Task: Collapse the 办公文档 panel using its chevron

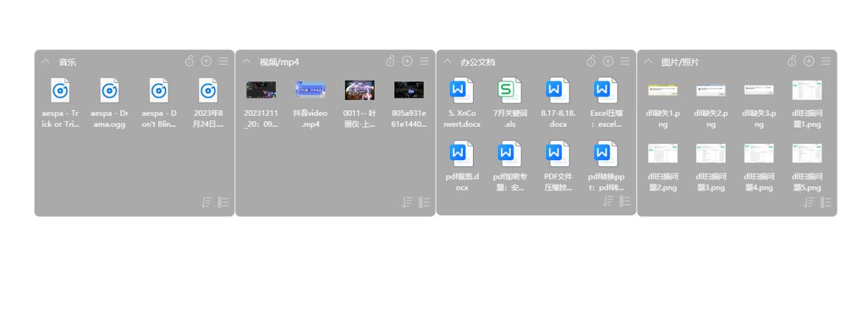Action: coord(447,61)
